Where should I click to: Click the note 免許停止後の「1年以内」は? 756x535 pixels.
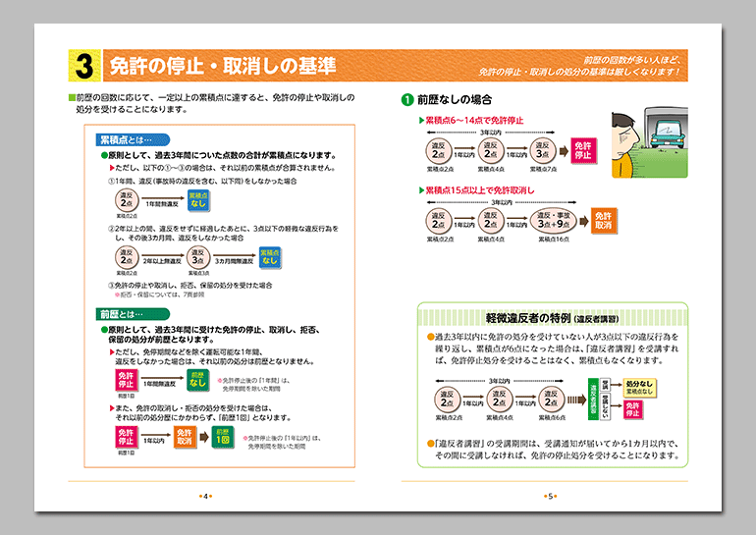point(282,442)
